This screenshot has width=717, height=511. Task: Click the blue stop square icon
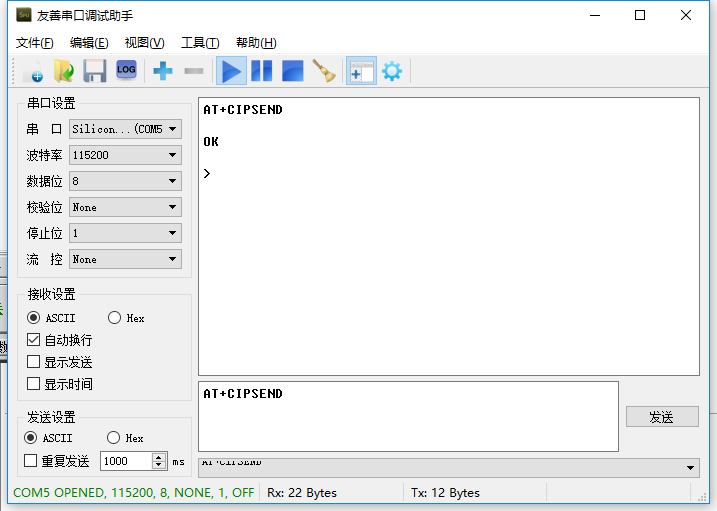(293, 71)
